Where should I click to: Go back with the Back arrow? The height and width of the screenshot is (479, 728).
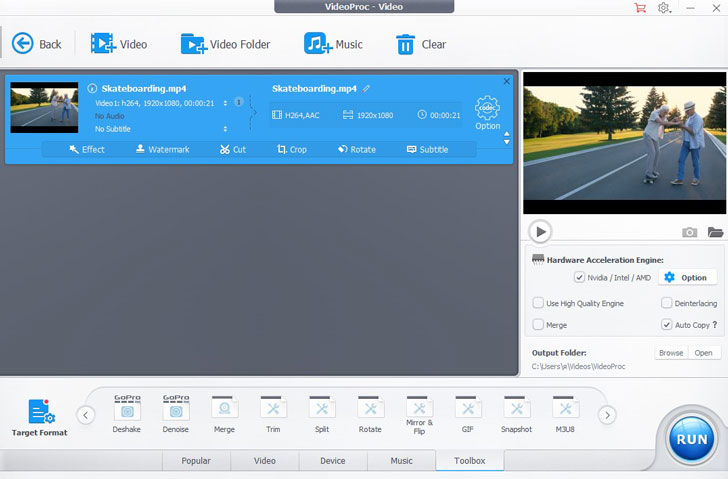click(x=36, y=44)
